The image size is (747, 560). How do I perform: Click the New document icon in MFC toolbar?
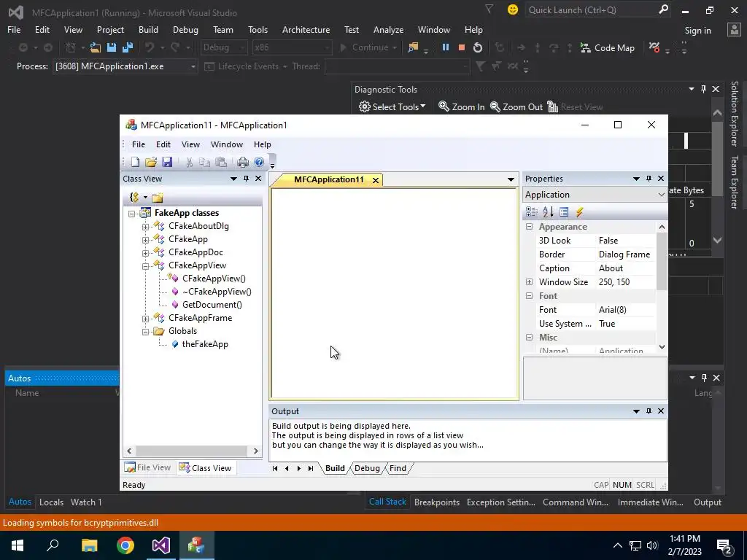pyautogui.click(x=135, y=162)
